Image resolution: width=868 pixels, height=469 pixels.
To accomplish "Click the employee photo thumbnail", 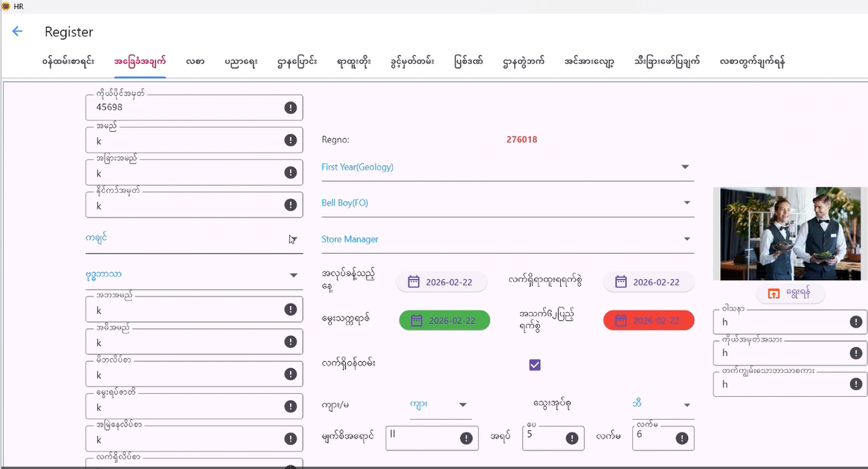I will 790,234.
